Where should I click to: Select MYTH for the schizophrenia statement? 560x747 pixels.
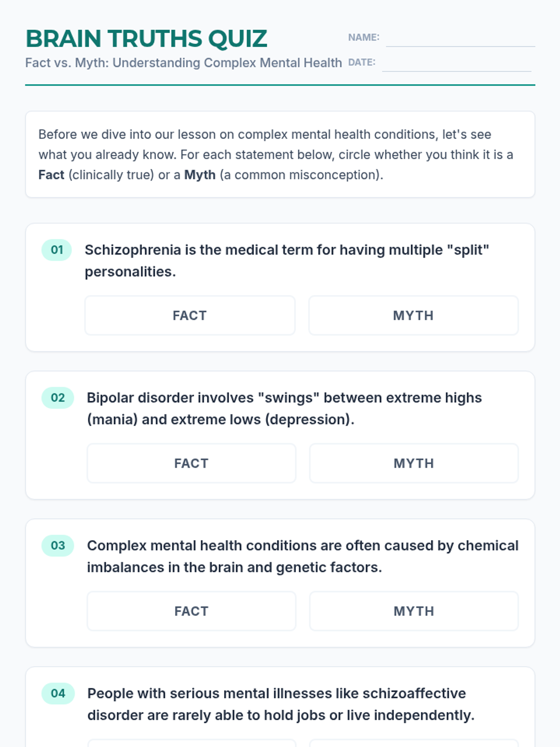pos(413,316)
